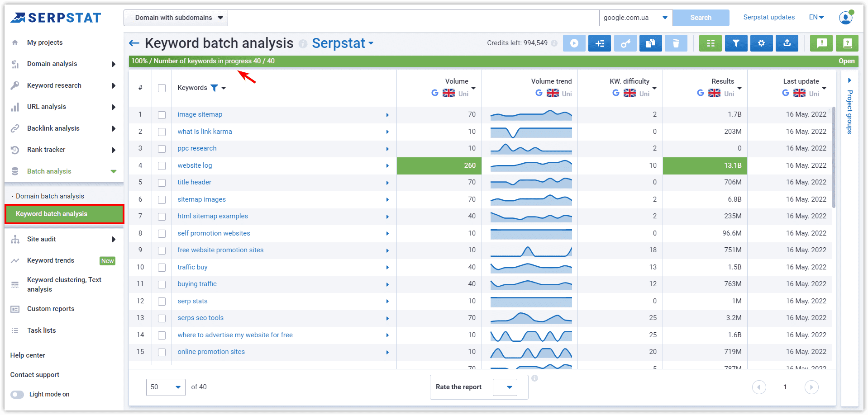
Task: Open the green columns layout icon
Action: [x=711, y=43]
